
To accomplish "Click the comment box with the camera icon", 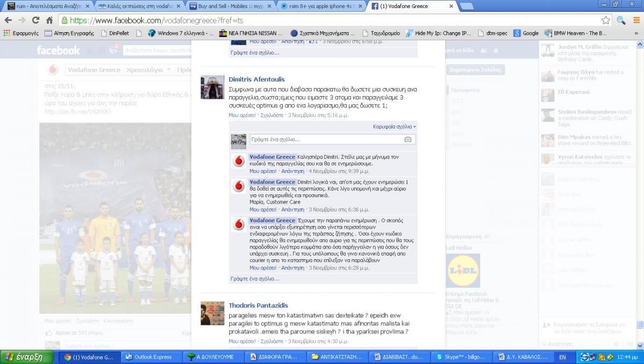I will [332, 139].
